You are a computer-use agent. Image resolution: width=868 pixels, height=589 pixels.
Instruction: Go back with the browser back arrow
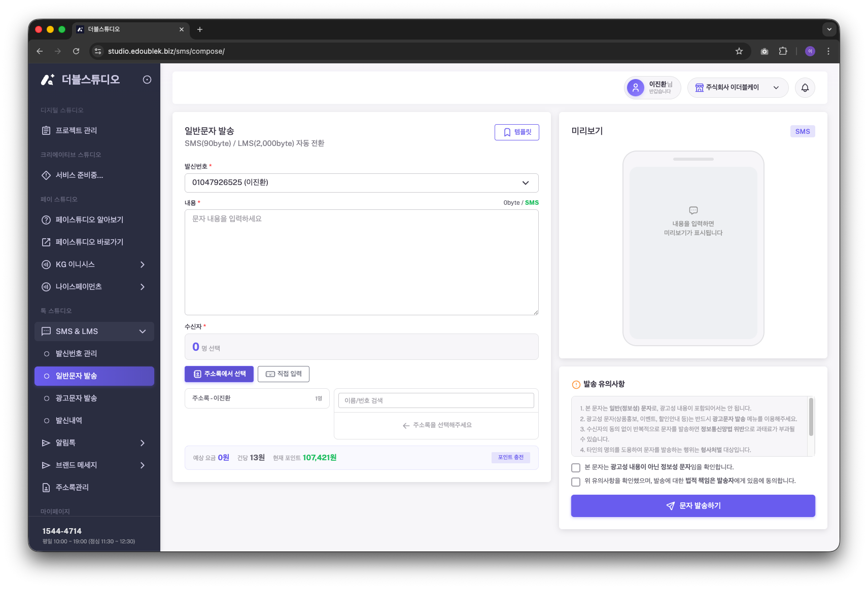40,51
